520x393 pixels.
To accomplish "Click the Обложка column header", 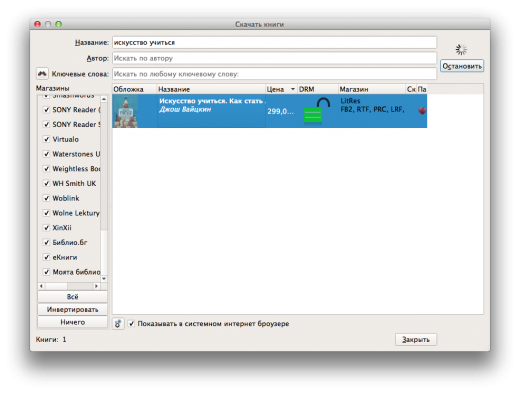I will (134, 89).
